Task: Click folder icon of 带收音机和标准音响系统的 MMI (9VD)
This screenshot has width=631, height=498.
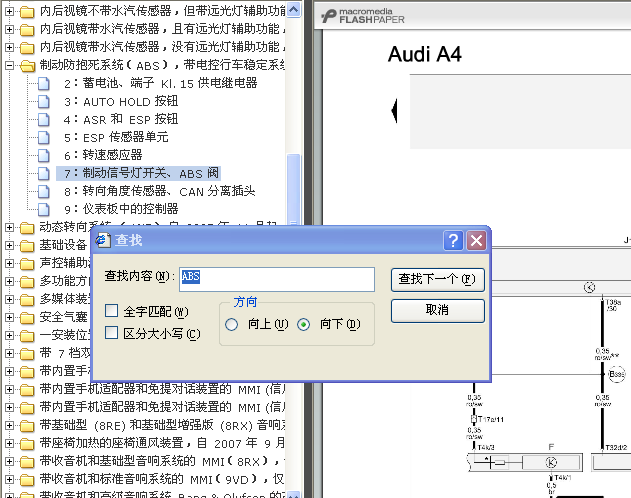Action: point(27,479)
